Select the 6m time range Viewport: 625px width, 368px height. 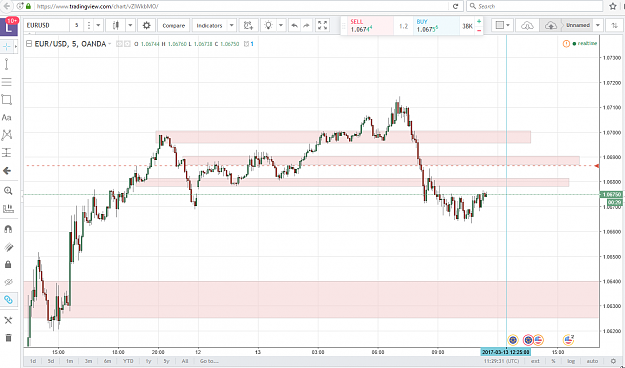[108, 361]
